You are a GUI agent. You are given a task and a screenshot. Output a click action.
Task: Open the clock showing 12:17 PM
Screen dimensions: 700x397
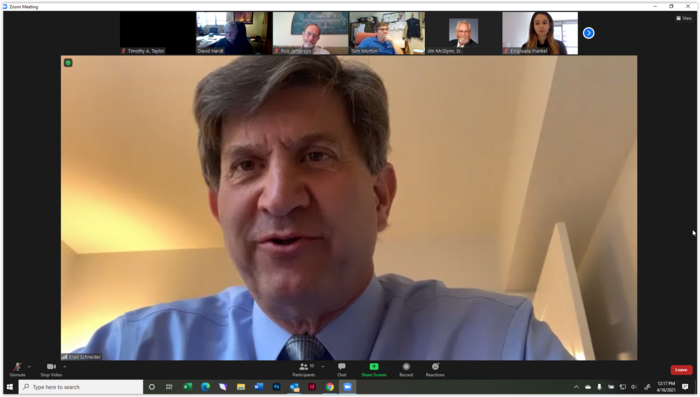pyautogui.click(x=666, y=387)
